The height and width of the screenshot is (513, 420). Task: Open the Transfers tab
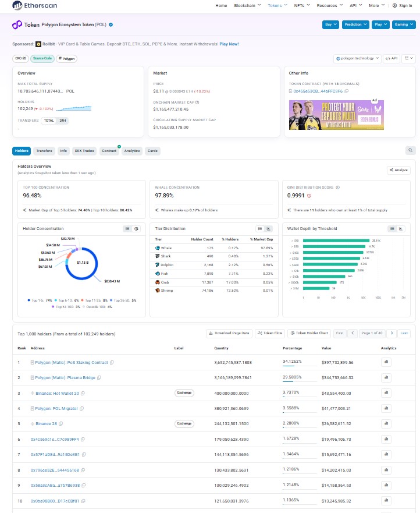tap(44, 151)
